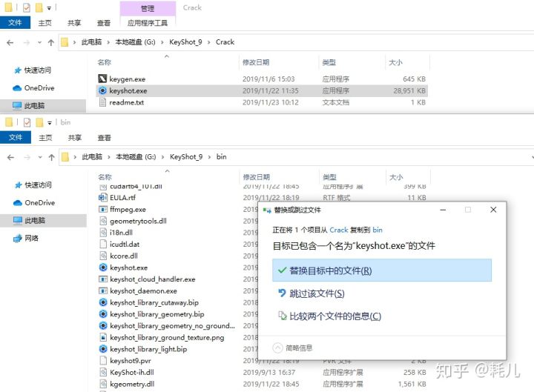Select 快速访问 in Crack window sidebar
This screenshot has height=392, width=534.
[38, 70]
